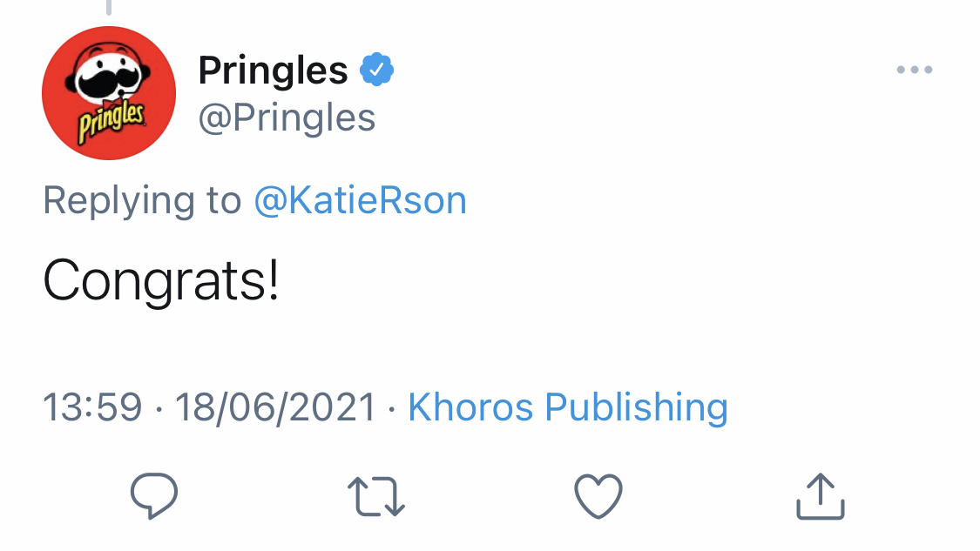Tap the share icon
The image size is (980, 551).
pyautogui.click(x=821, y=497)
